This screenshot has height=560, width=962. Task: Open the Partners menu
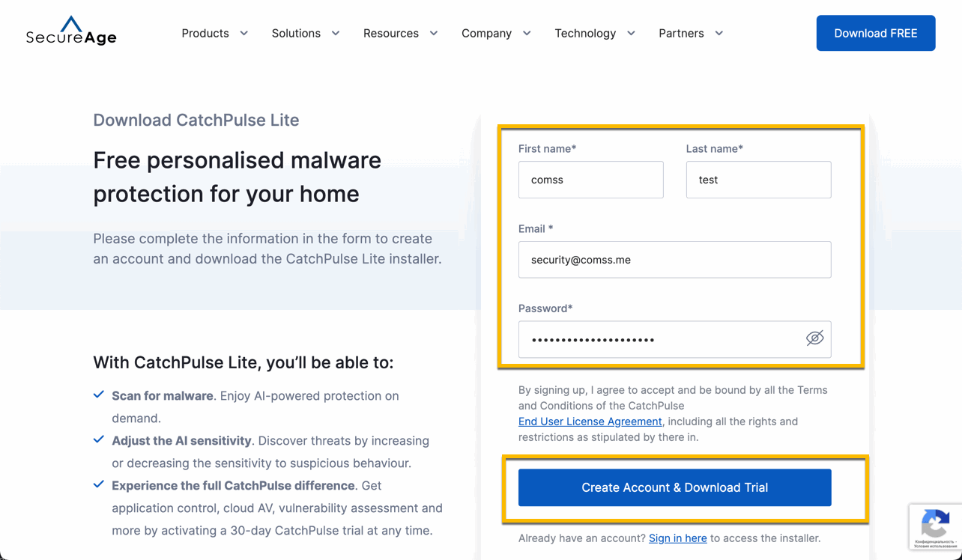(x=681, y=34)
